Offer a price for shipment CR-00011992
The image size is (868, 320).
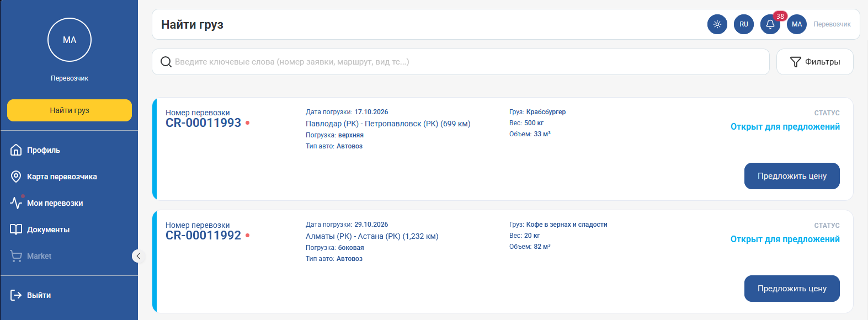coord(792,289)
